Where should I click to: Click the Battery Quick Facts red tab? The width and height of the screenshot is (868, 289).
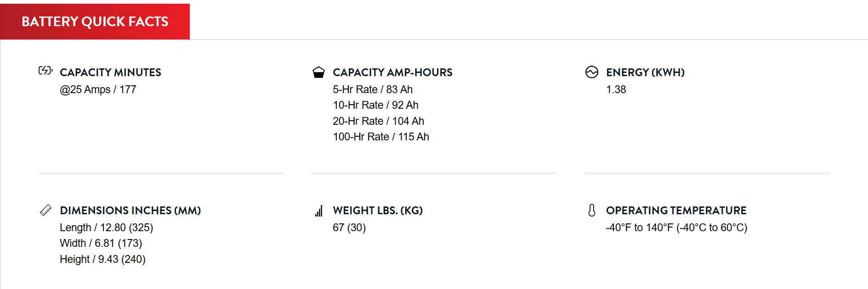95,22
